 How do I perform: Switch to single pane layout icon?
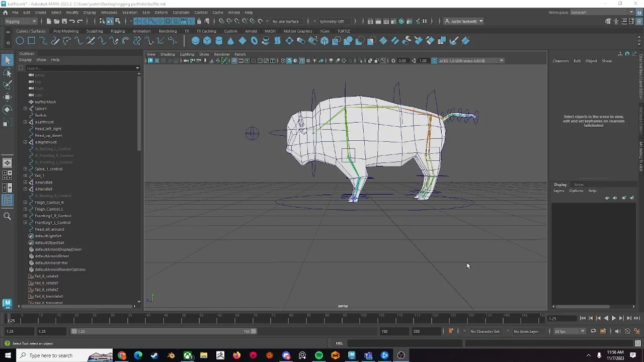pos(7,163)
